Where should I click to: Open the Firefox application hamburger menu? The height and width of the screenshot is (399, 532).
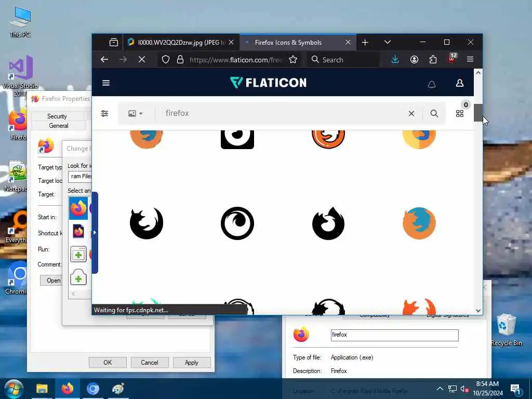click(470, 59)
